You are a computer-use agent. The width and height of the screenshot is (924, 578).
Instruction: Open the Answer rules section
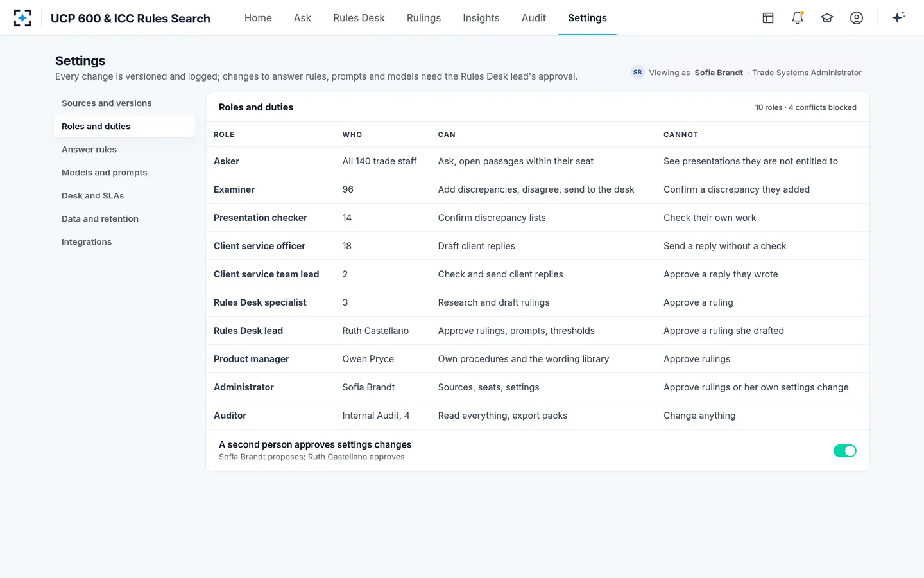pos(124,150)
